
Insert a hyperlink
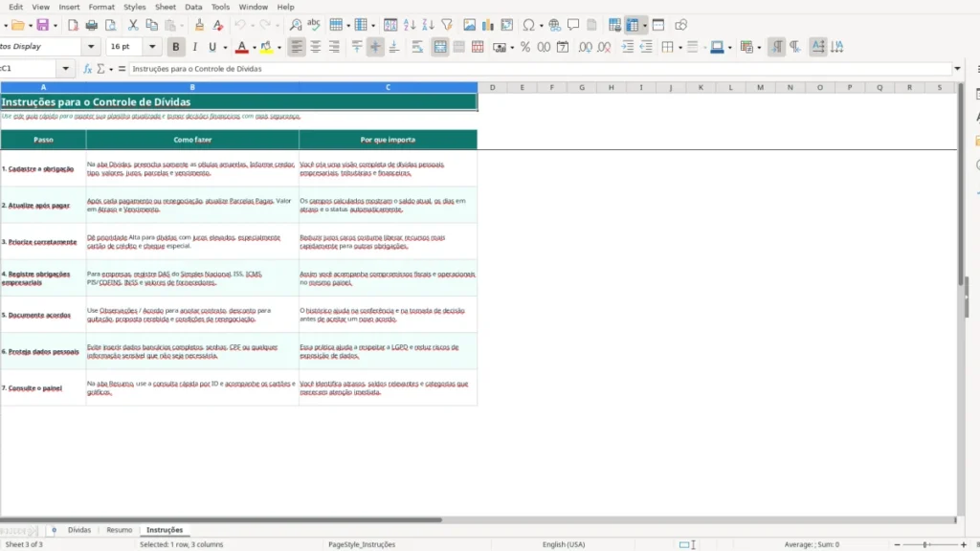pyautogui.click(x=554, y=25)
